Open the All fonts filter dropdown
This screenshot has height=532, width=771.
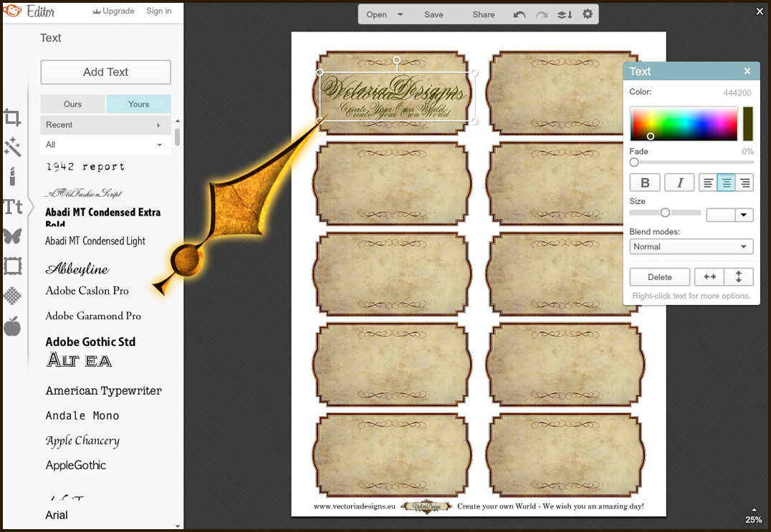click(106, 145)
